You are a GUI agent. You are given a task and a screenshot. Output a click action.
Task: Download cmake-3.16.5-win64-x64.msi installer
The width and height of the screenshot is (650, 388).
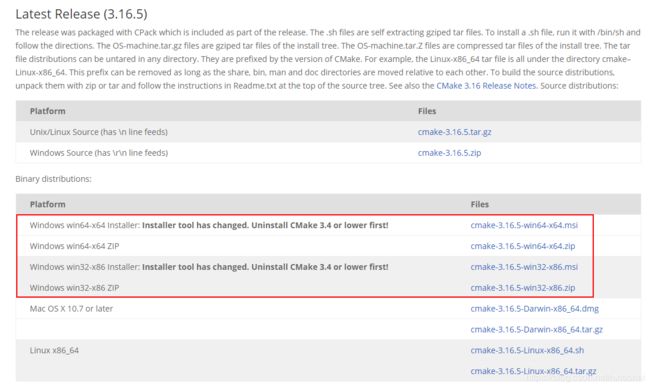(x=524, y=225)
